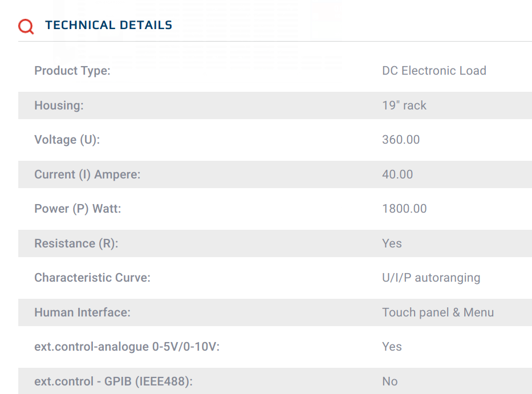
Task: Click the Current (I) Ampere label
Action: point(87,174)
